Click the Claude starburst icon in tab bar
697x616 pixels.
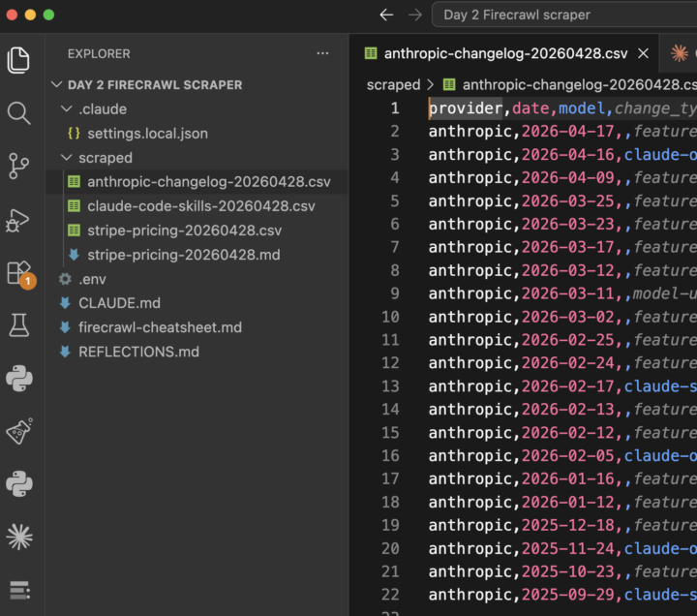(x=680, y=53)
